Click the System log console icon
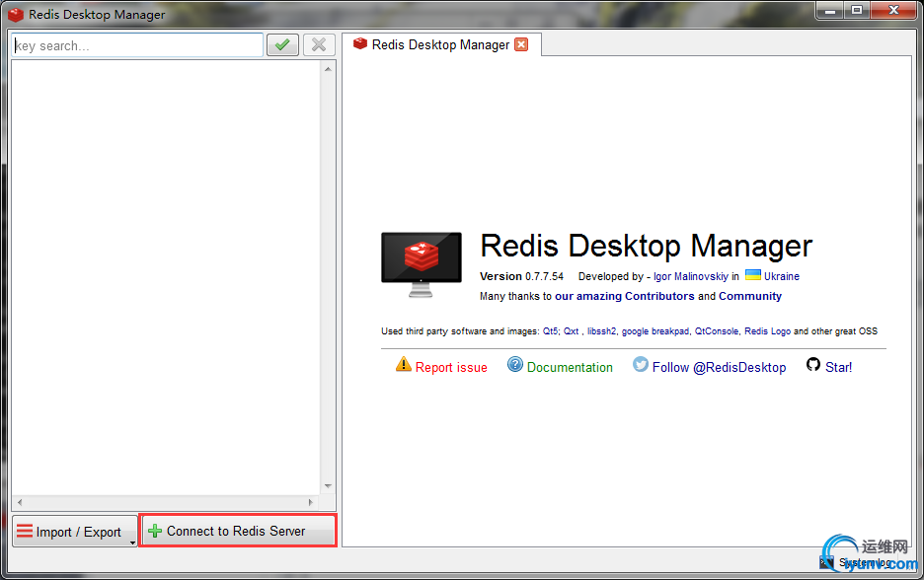 [x=826, y=562]
